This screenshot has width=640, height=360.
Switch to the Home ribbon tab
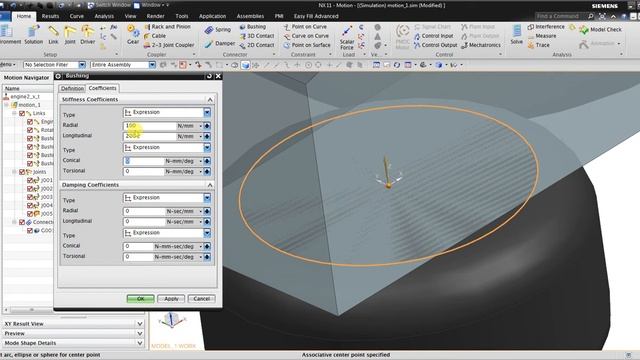point(24,16)
